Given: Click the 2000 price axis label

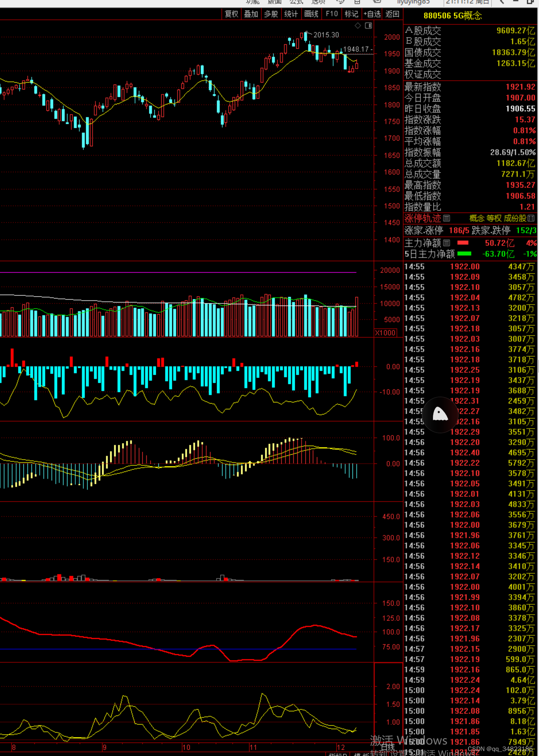Looking at the screenshot, I should pos(392,37).
